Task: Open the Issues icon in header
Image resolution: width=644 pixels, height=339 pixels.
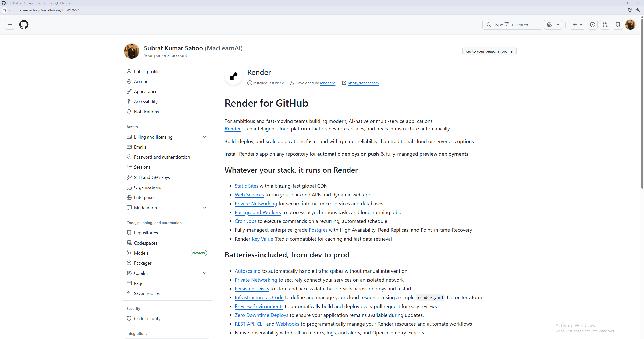Action: click(593, 25)
